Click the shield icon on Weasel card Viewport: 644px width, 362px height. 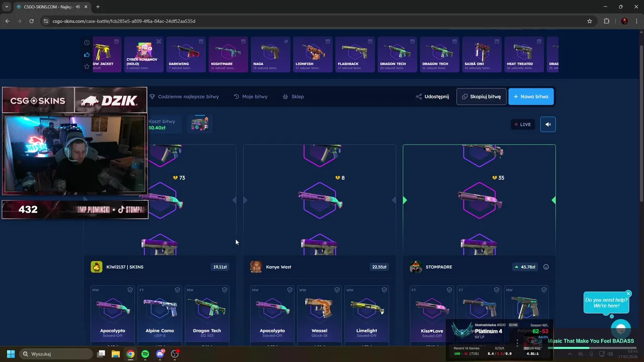(337, 290)
